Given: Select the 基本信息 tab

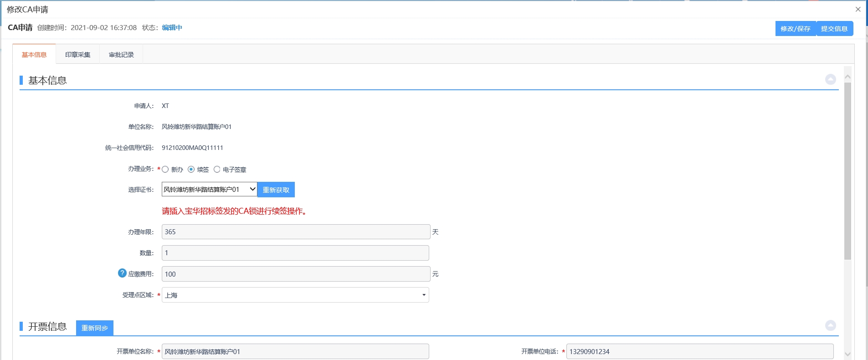Looking at the screenshot, I should 34,55.
